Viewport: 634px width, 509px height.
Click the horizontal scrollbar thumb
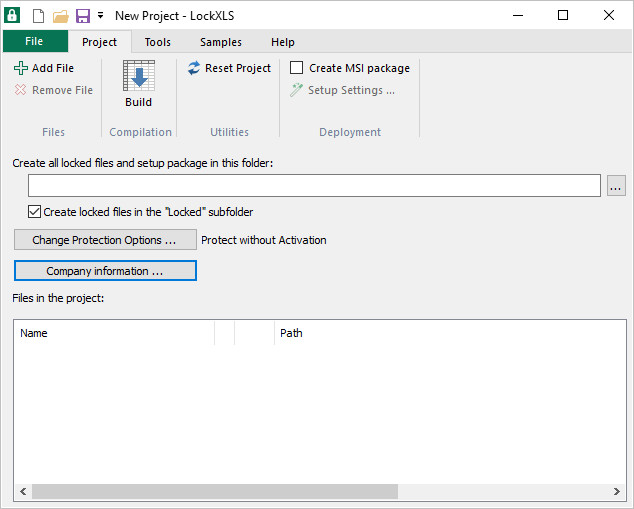(215, 492)
